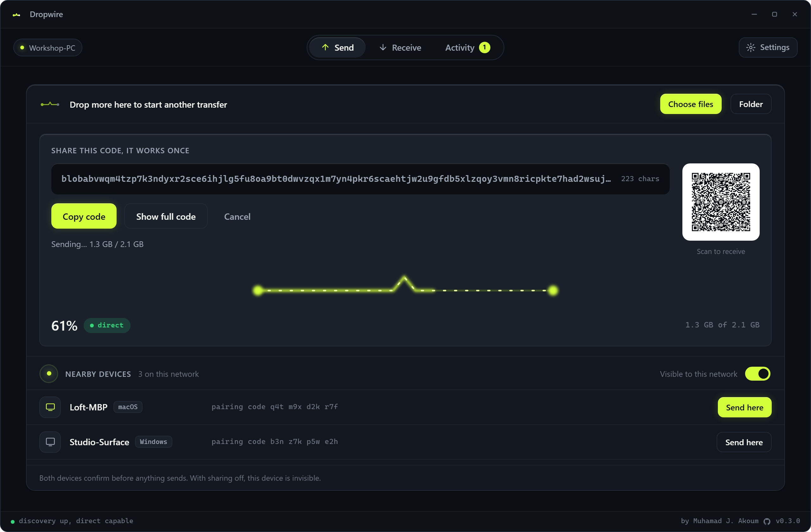Click the nearby devices radar icon
The image size is (811, 532).
coord(49,374)
